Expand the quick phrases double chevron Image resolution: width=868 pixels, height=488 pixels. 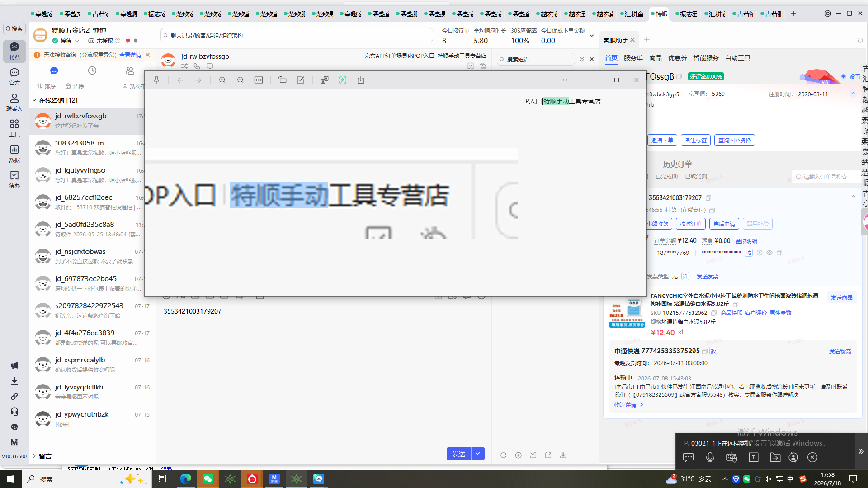coord(582,59)
